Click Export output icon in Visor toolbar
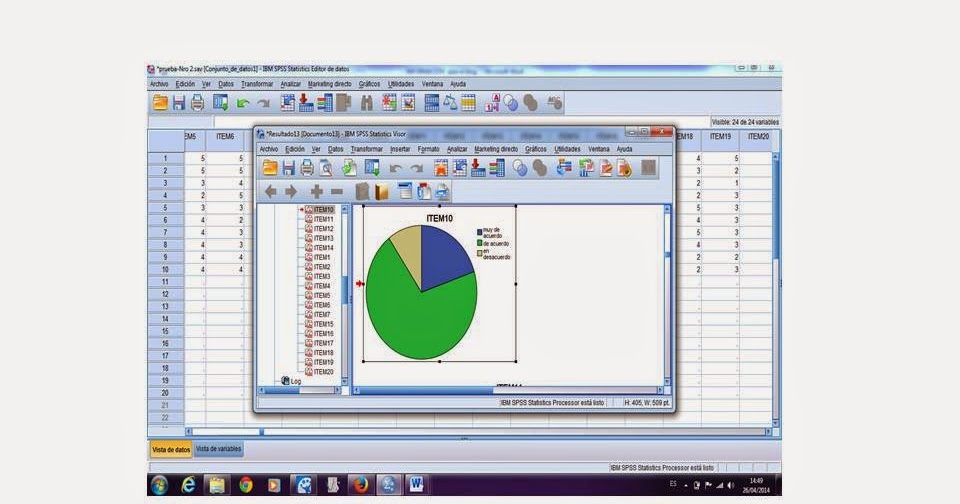960x504 pixels. [x=349, y=168]
